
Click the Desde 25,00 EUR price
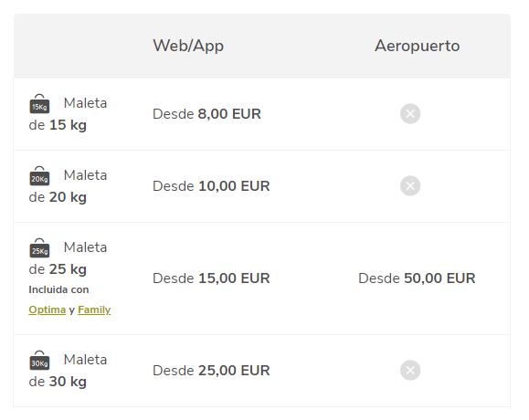tap(211, 371)
